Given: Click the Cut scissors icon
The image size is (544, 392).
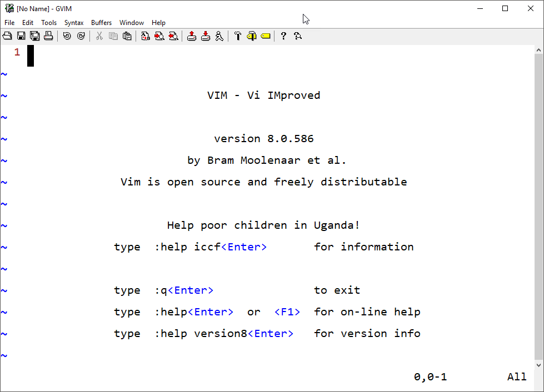Looking at the screenshot, I should click(99, 36).
